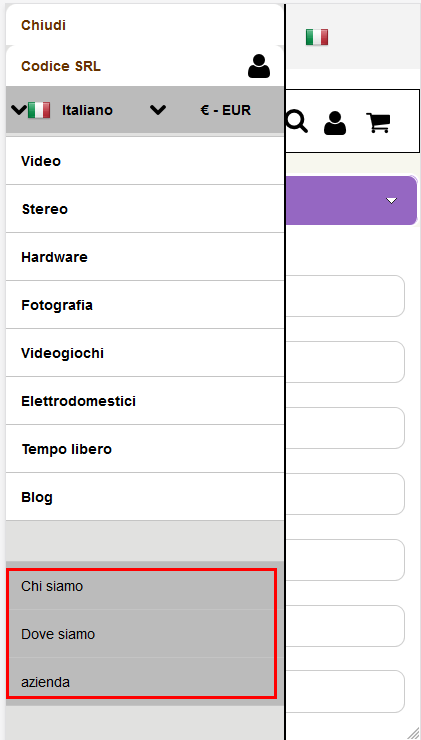Click the user account icon beside Codice SRL

coord(259,66)
